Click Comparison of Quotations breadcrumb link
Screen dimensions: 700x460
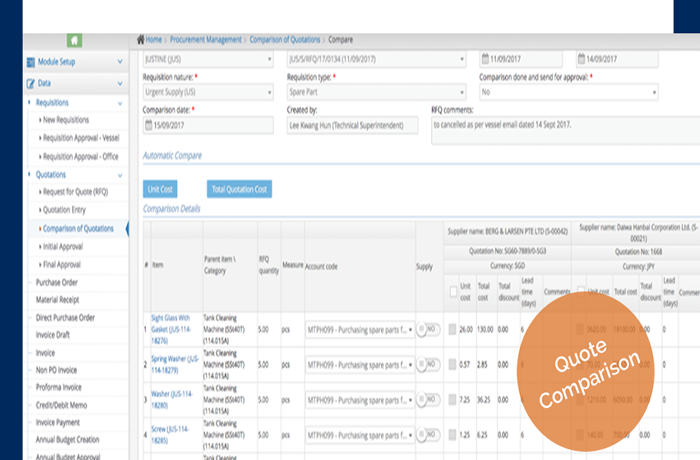(x=285, y=39)
